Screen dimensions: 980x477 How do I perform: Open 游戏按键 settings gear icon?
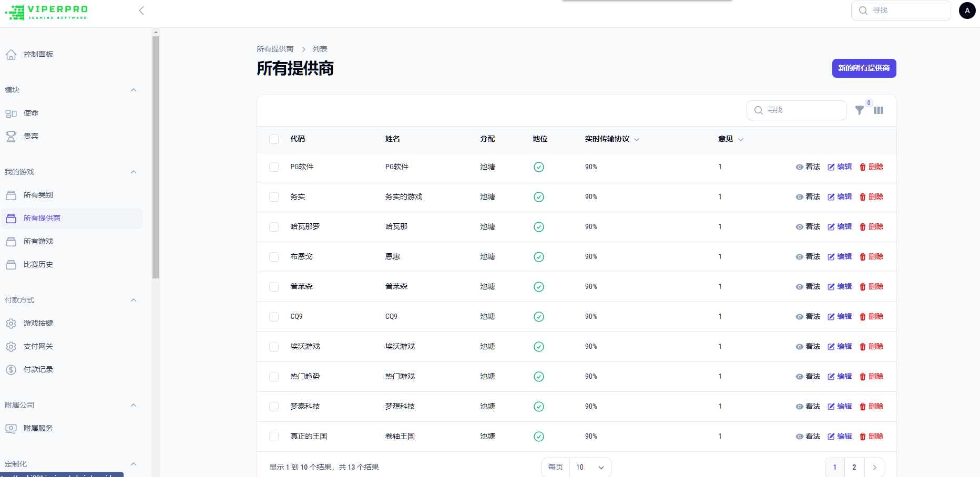click(11, 323)
